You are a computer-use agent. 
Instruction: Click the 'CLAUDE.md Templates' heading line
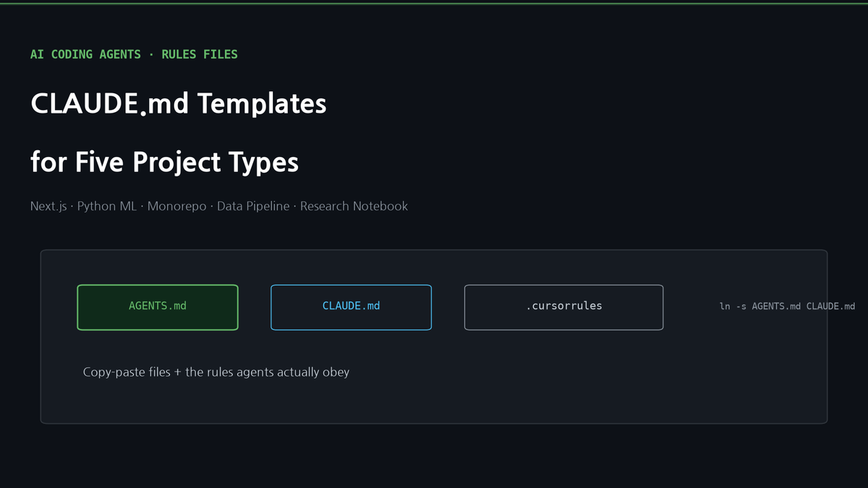pyautogui.click(x=179, y=104)
